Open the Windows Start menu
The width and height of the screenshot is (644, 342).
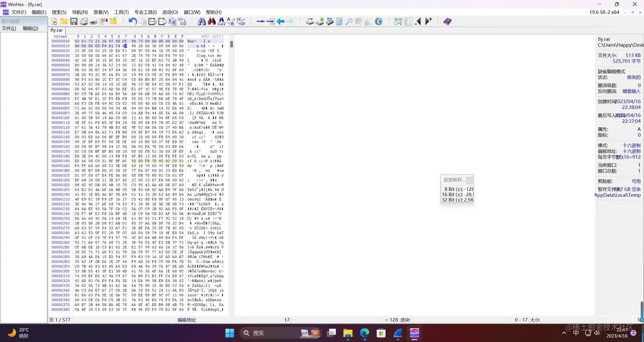[x=229, y=333]
